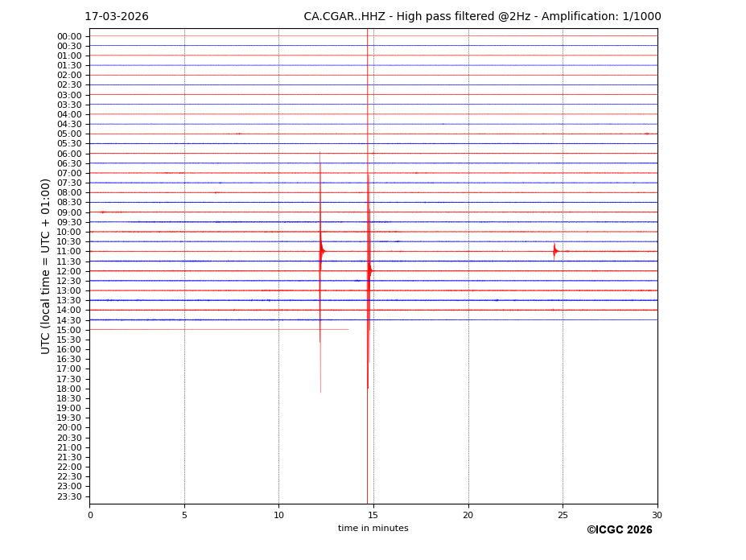Image resolution: width=746 pixels, height=560 pixels.
Task: Select the 06:00 time label
Action: pyautogui.click(x=69, y=154)
